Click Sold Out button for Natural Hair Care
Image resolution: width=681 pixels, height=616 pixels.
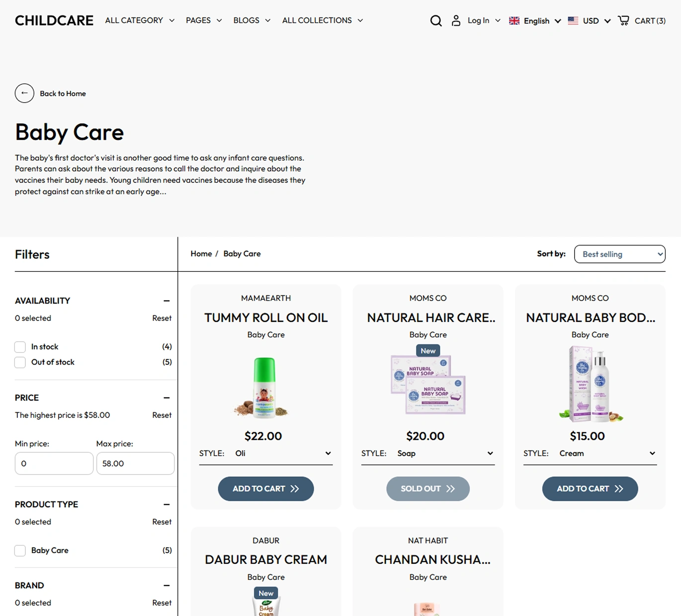click(x=428, y=489)
